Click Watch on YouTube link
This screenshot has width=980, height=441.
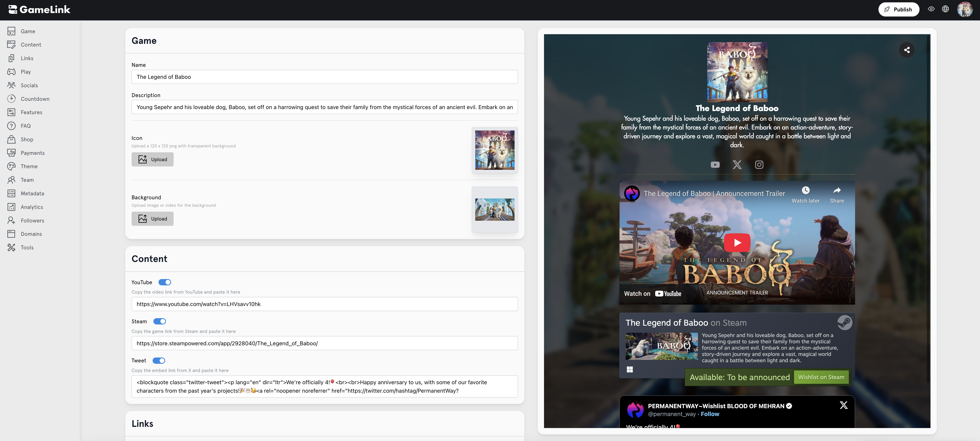pos(652,294)
